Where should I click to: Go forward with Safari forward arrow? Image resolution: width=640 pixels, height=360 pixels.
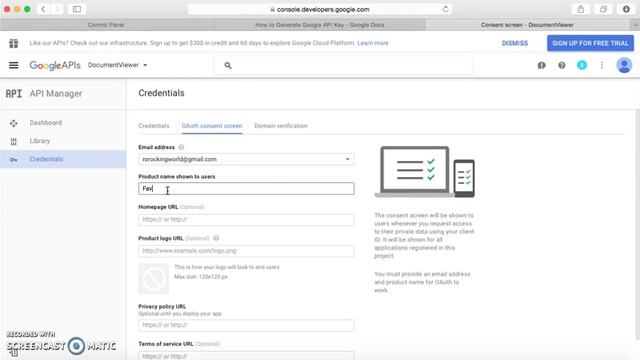pos(57,9)
